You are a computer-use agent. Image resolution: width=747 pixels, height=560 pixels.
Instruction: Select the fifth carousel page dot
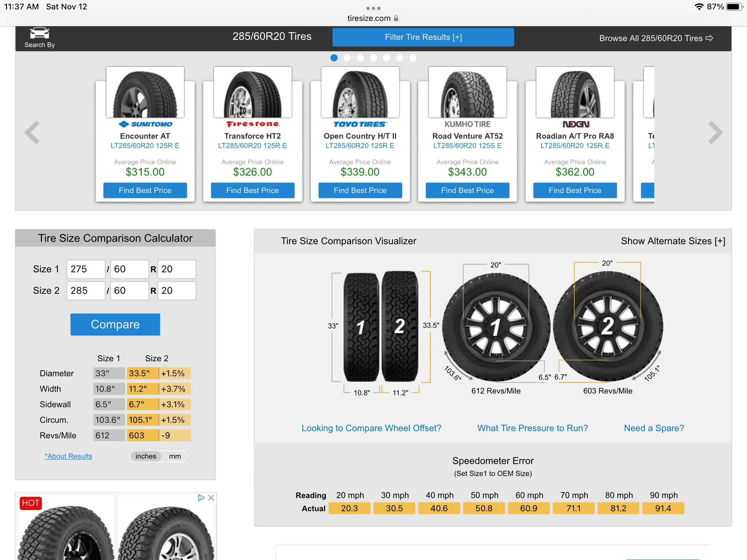click(x=387, y=58)
